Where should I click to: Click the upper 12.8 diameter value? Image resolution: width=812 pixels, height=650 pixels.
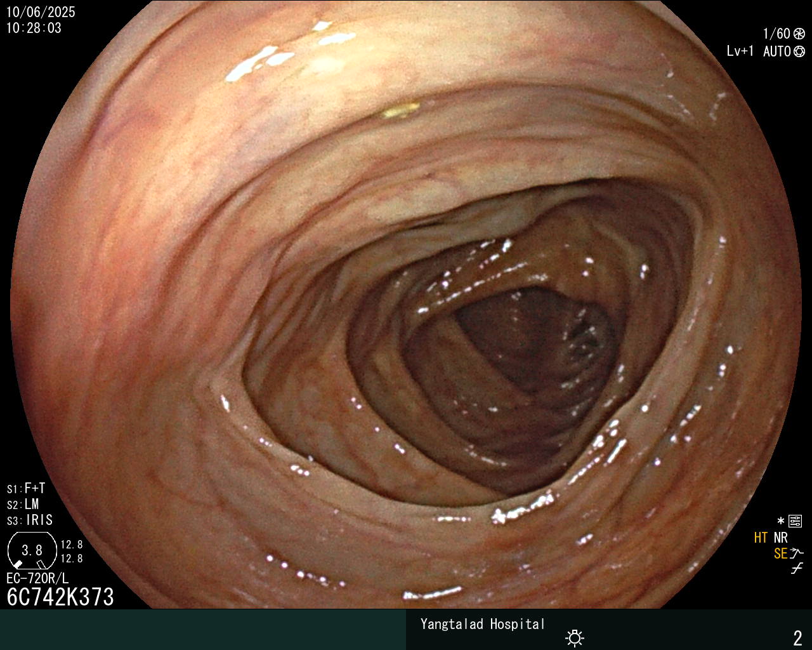point(72,545)
